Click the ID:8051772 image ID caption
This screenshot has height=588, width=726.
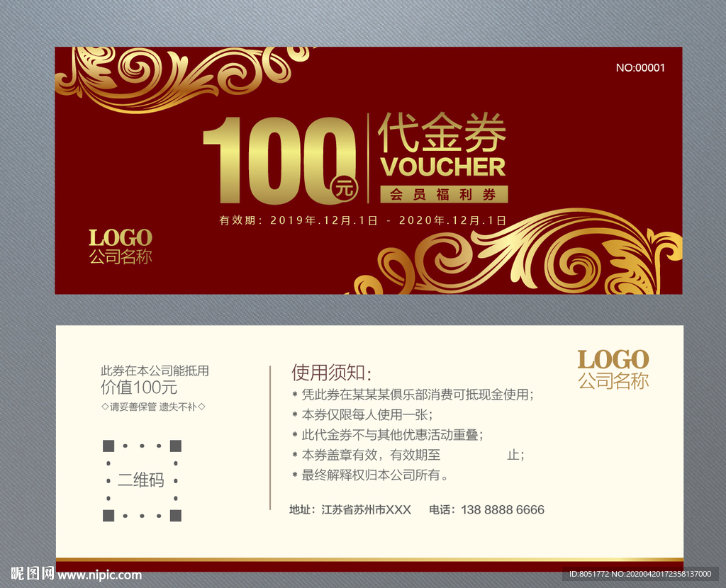640,574
